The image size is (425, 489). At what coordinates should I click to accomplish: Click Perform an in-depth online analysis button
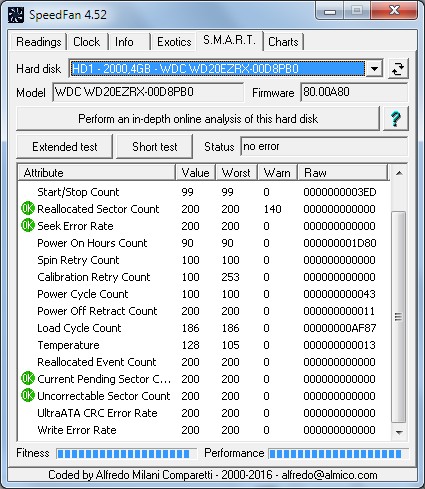click(x=198, y=119)
